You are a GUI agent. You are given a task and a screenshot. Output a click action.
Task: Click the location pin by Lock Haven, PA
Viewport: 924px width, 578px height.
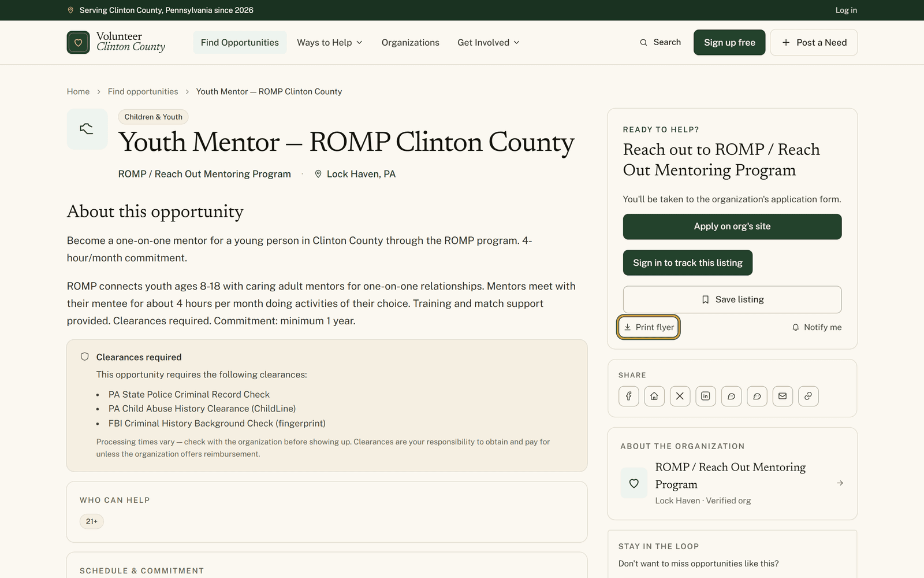(318, 174)
